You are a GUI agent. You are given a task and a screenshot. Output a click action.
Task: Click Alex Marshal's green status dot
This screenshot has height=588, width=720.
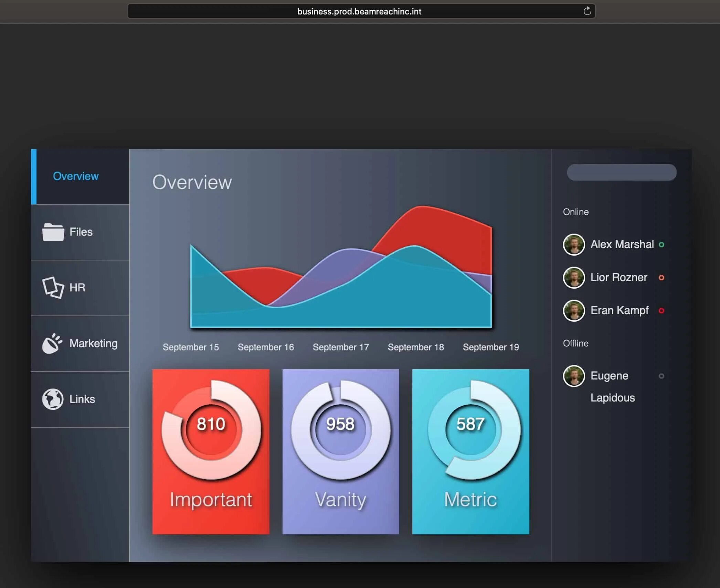pos(661,245)
